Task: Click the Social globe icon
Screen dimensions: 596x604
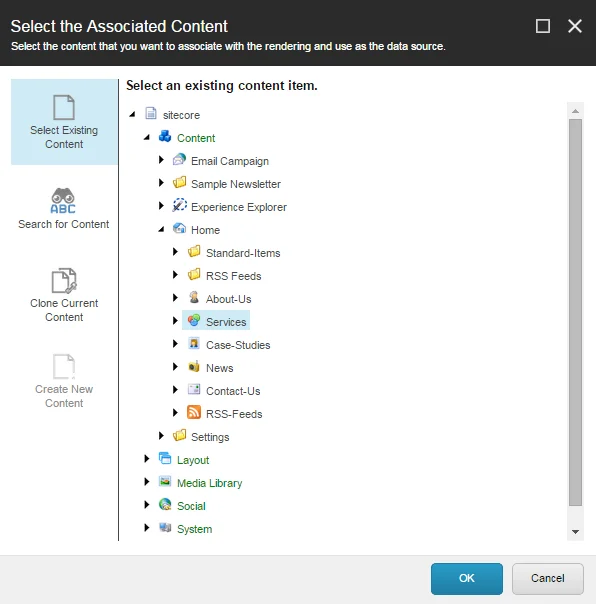Action: (165, 505)
